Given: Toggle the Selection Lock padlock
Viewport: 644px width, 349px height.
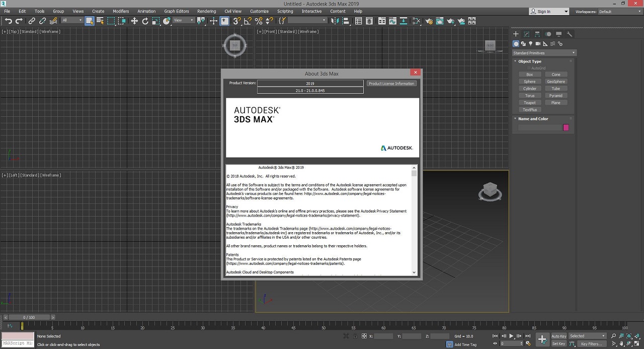Looking at the screenshot, I should [x=355, y=336].
